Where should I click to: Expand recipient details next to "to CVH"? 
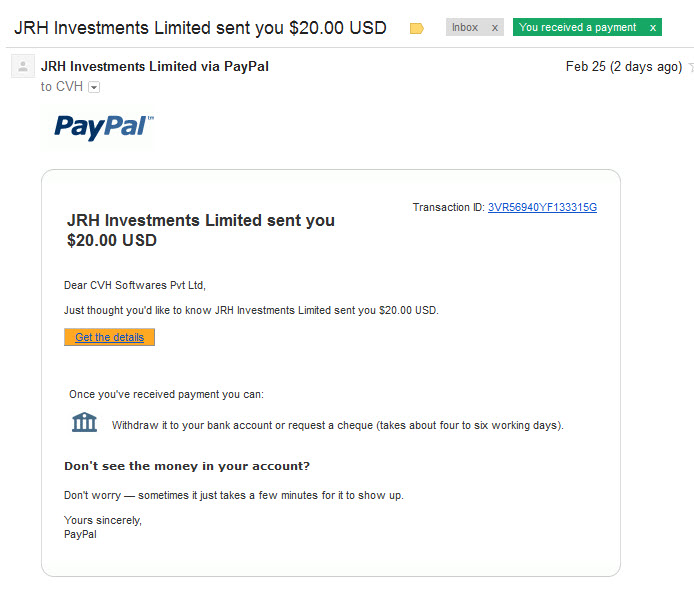[x=94, y=87]
